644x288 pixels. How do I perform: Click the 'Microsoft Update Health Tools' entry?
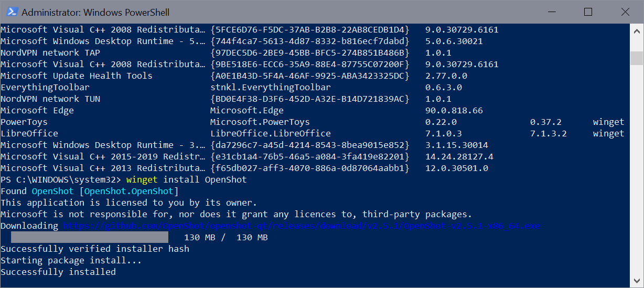point(77,76)
